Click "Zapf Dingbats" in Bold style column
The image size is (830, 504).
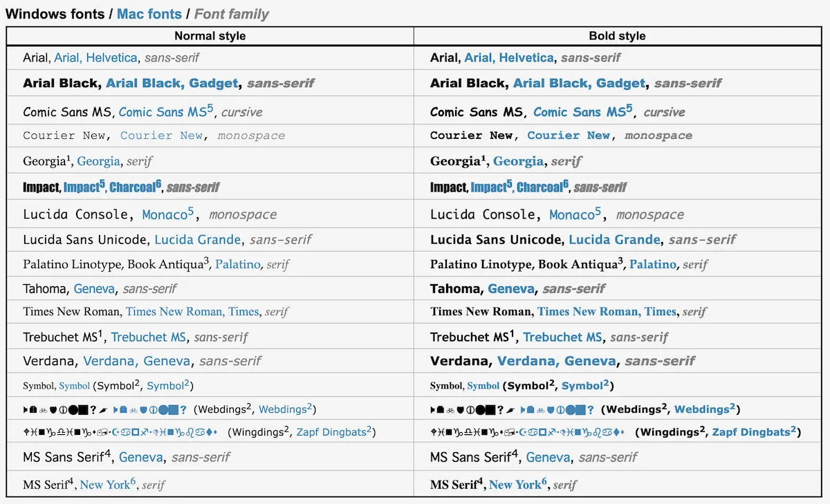751,432
